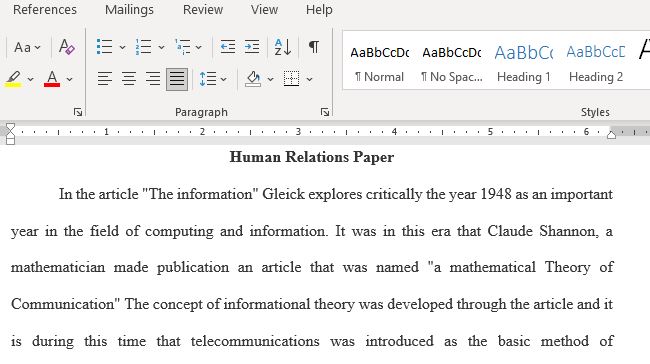The height and width of the screenshot is (364, 650).
Task: Expand the Bullets library dropdown
Action: 122,48
